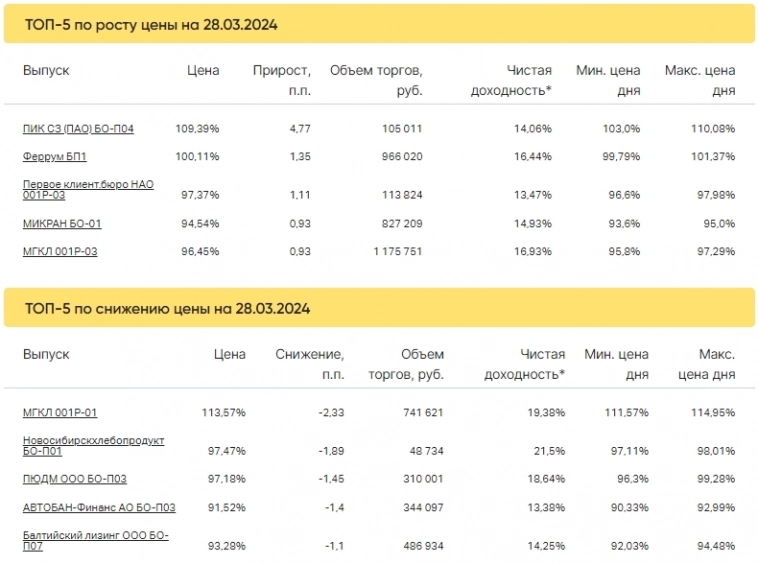
Task: Select the АВТОБАН-Финанс АО БО-П03 link
Action: (x=99, y=507)
